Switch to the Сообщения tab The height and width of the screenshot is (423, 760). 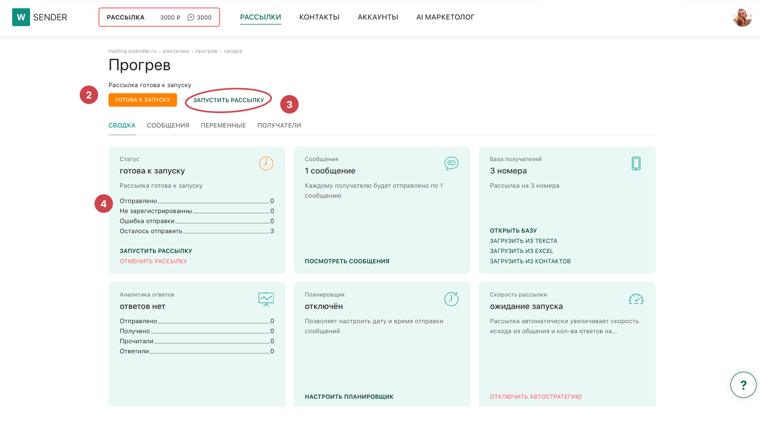[168, 125]
